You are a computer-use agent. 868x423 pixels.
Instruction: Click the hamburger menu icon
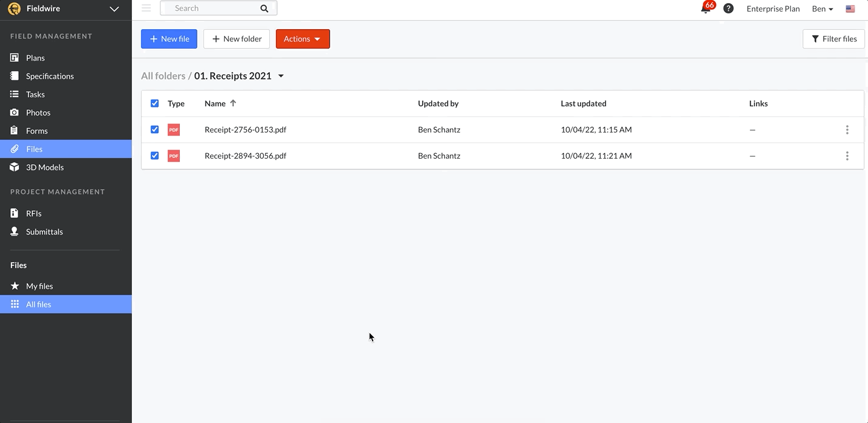146,9
